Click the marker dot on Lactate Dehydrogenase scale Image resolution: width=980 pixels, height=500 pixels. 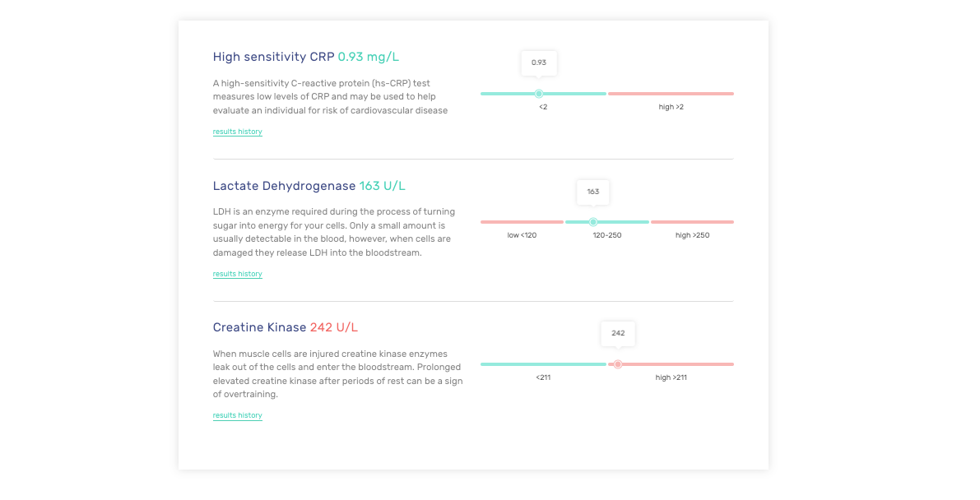[593, 222]
